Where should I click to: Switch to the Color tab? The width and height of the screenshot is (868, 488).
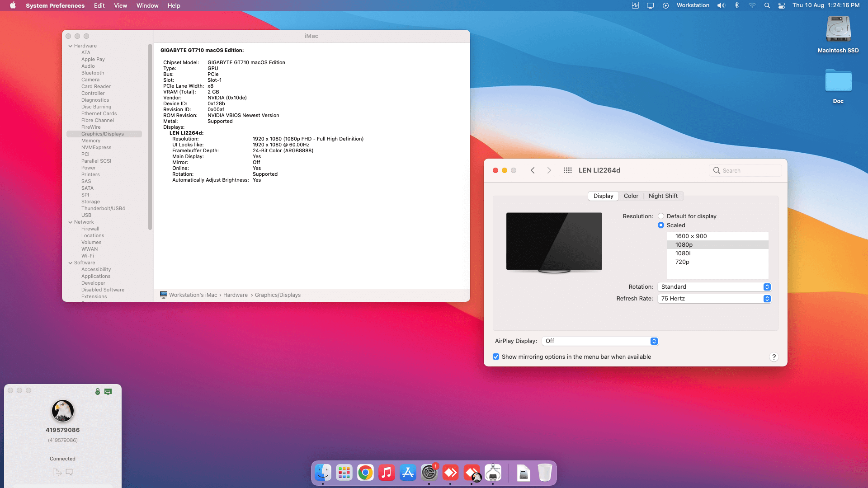[631, 196]
